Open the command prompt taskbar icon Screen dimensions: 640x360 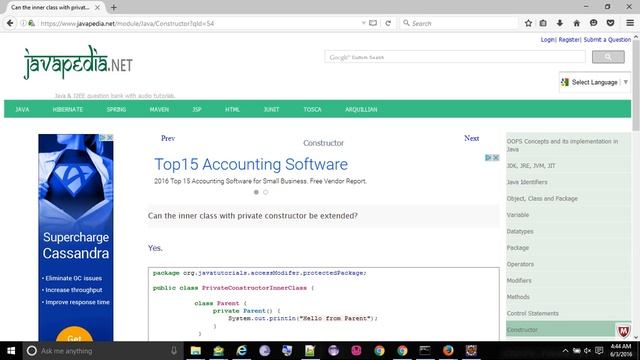click(x=425, y=351)
